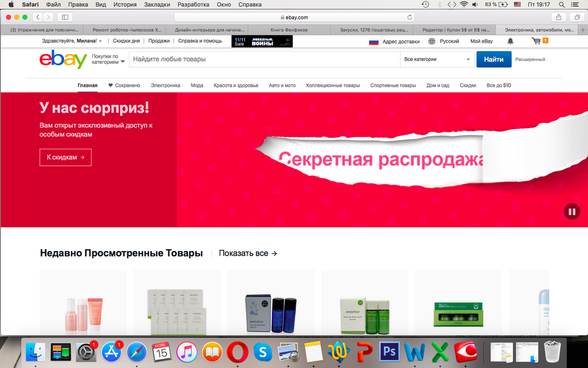Viewport: 588px width, 368px height.
Task: Click the 'Секретная распродажа' banner
Action: click(x=382, y=160)
